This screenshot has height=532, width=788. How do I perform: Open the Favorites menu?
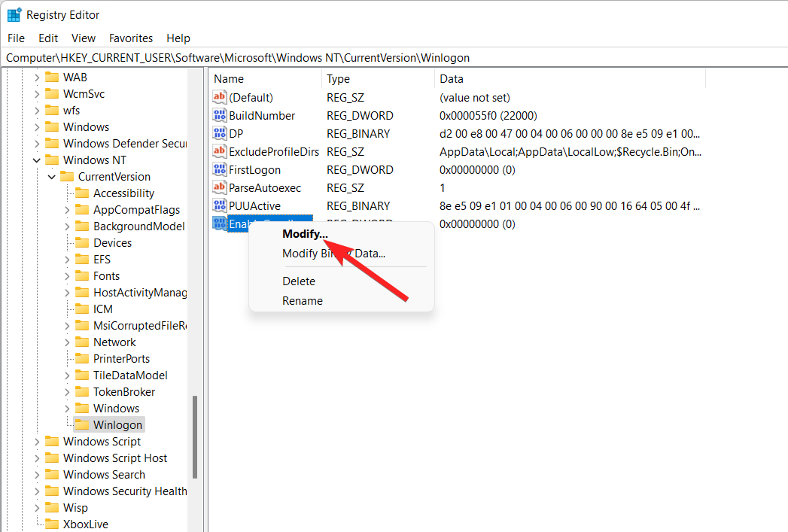(x=131, y=38)
